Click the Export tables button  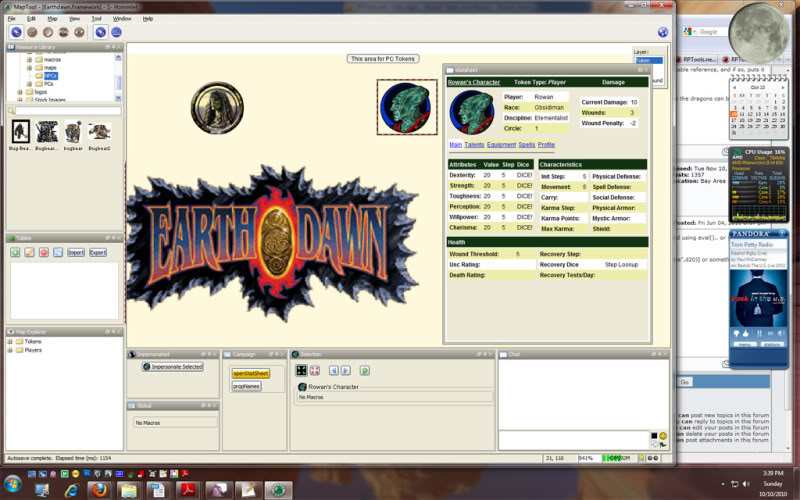97,252
